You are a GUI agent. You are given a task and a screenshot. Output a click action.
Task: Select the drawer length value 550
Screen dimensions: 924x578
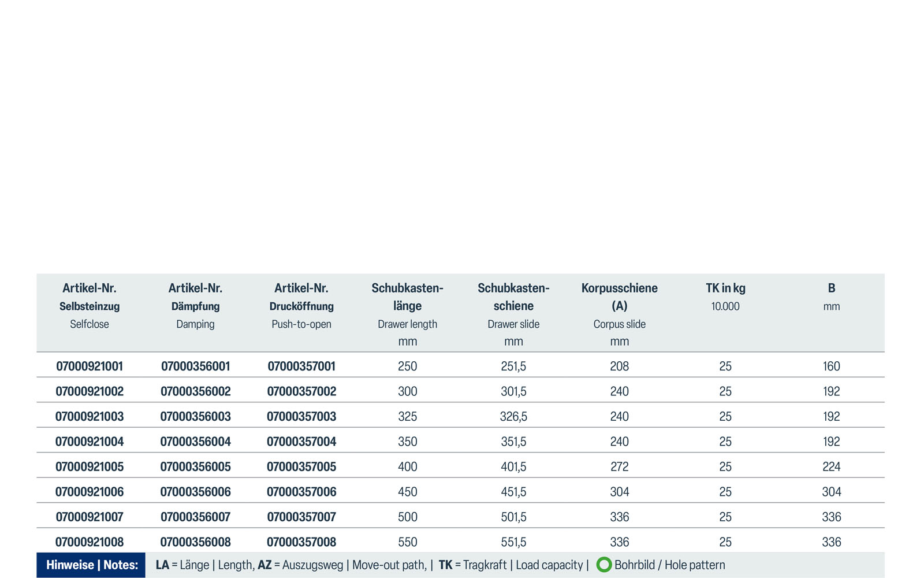coord(407,542)
